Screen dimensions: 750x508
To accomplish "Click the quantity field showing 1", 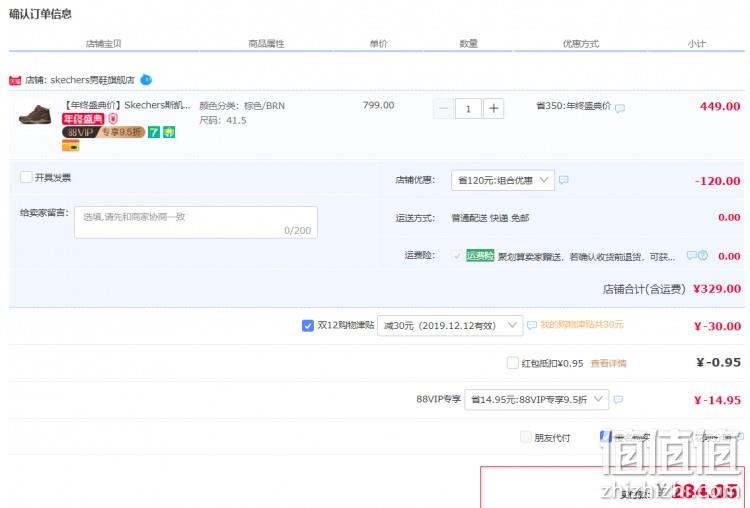I will pos(468,109).
